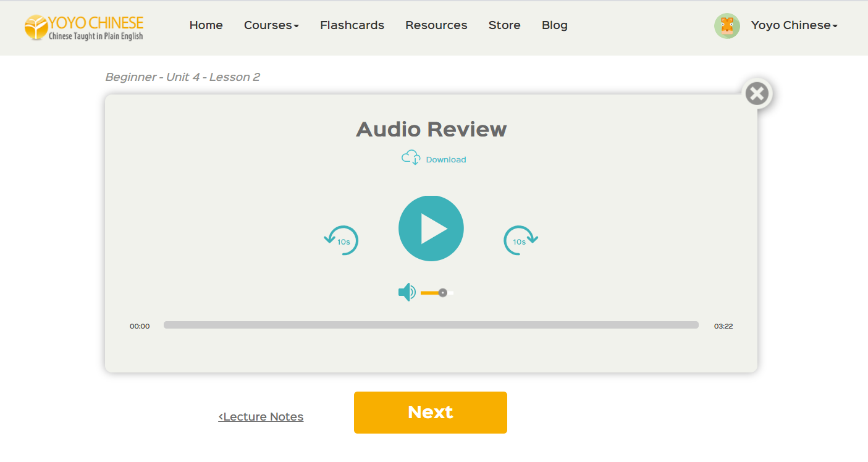The width and height of the screenshot is (868, 462).
Task: Play the Audio Review track
Action: pos(431,229)
